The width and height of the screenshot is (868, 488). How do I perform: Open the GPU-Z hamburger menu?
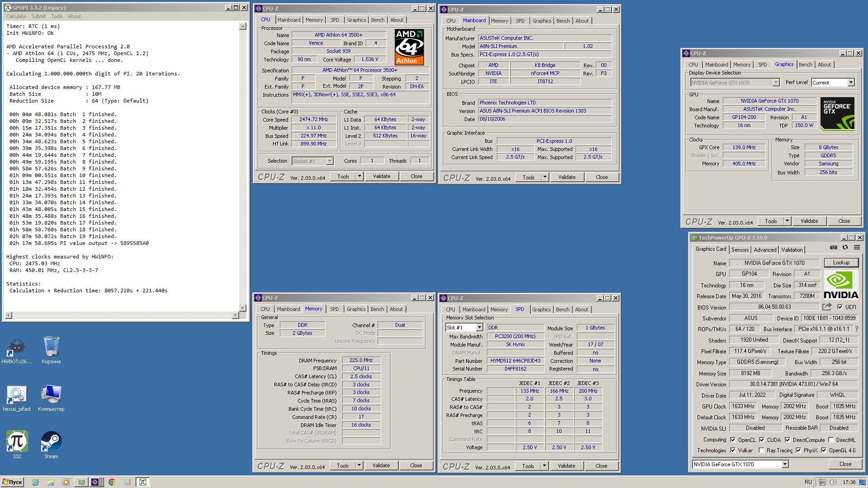857,248
